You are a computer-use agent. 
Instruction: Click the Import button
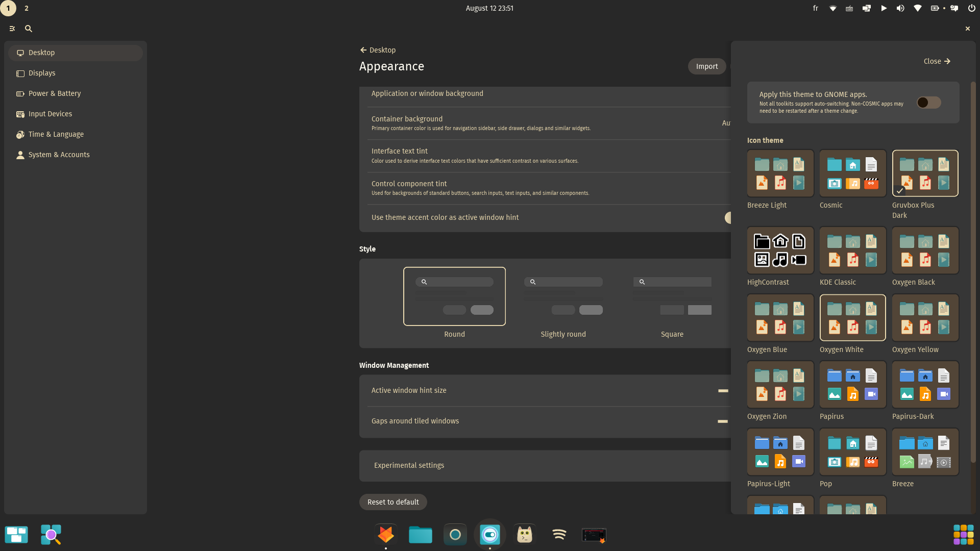(706, 66)
